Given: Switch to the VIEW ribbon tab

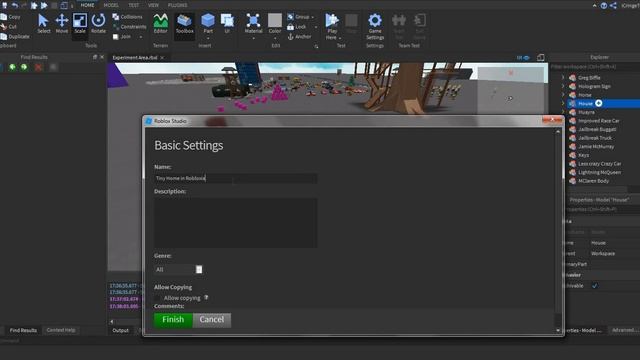Looking at the screenshot, I should 153,5.
